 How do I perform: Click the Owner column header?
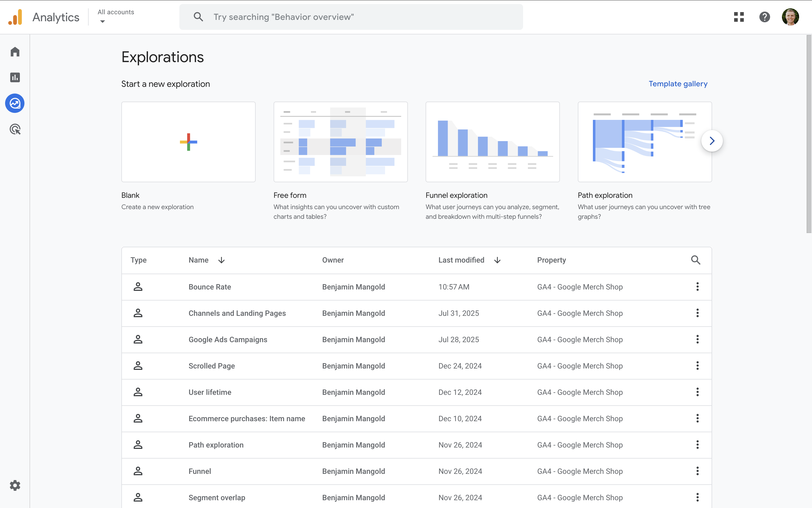click(x=333, y=260)
